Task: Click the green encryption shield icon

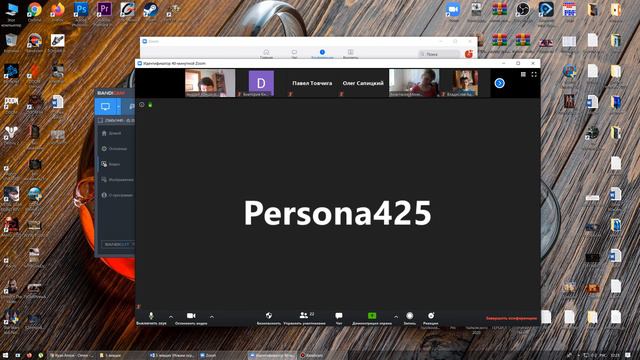Action: click(150, 105)
